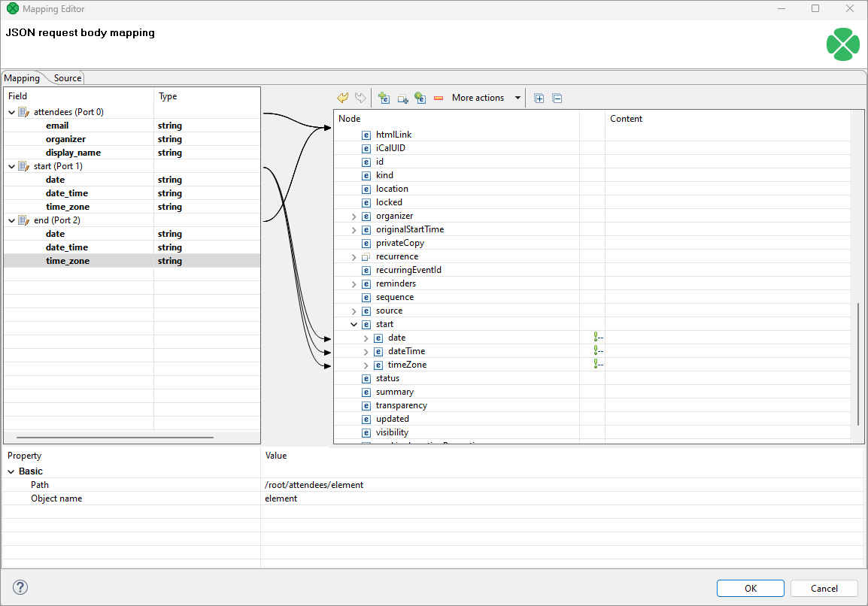Click the undo mapping arrow icon
Viewport: 868px width, 606px height.
343,97
